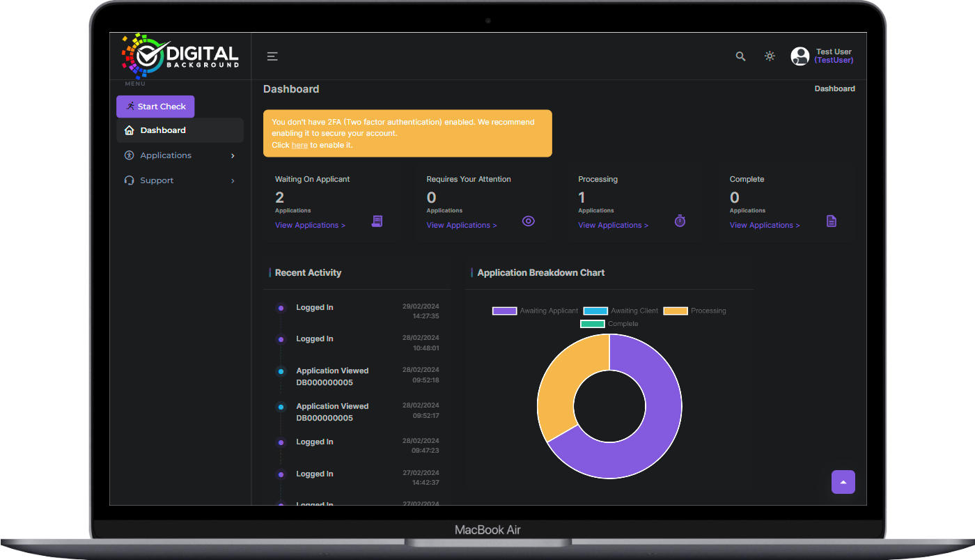Toggle Awaiting Applicant legend in chart

tap(535, 311)
